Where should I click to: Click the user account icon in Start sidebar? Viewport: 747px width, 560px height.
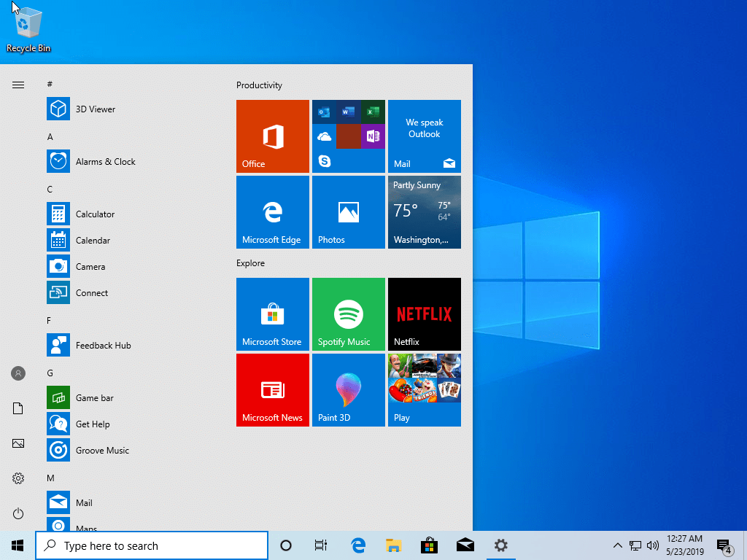click(x=18, y=373)
